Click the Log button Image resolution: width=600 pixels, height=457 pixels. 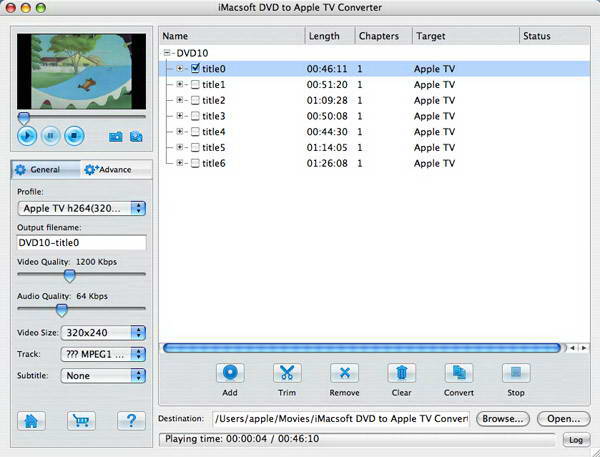coord(575,439)
